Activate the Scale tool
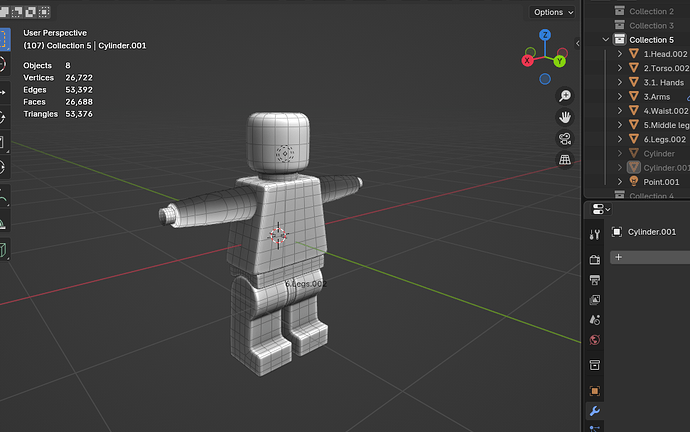 pos(4,142)
